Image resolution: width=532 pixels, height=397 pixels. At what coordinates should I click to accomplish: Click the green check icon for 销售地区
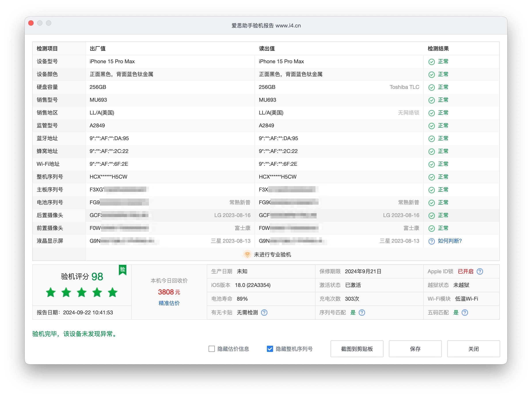[x=432, y=113]
